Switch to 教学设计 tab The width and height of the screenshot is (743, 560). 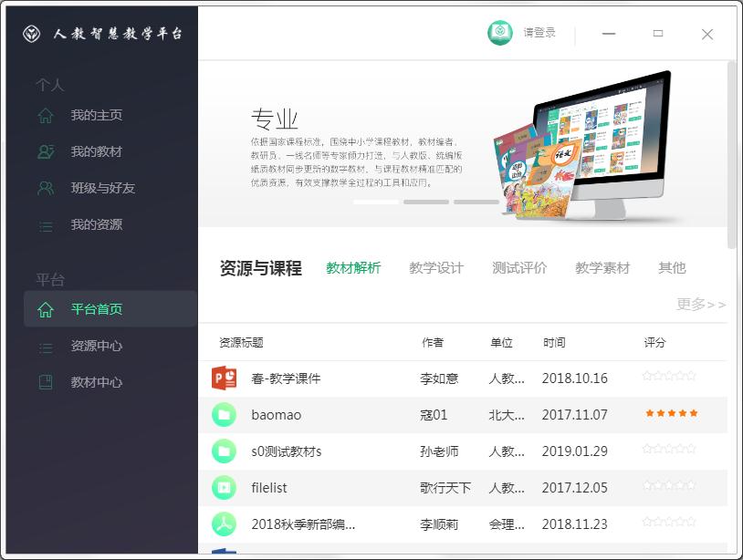[436, 268]
